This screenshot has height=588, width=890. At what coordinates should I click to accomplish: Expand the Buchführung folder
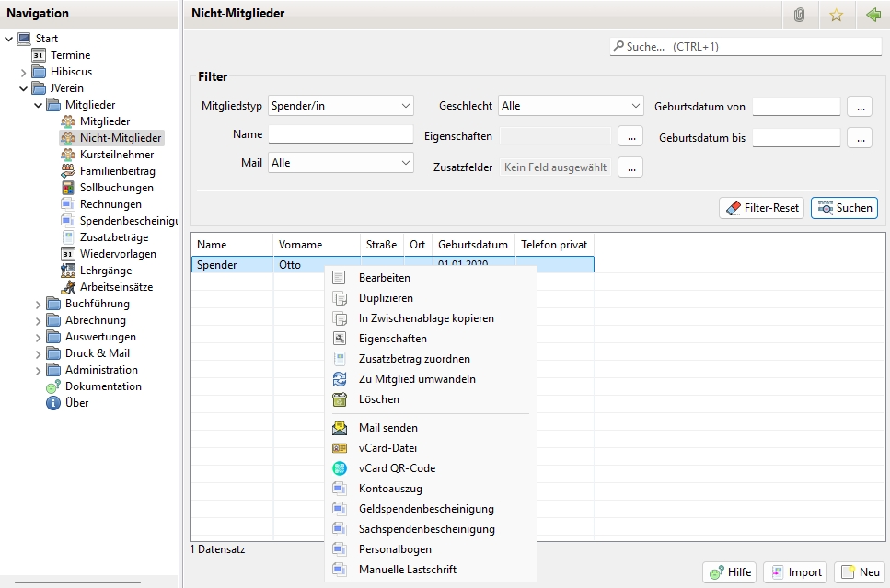click(x=39, y=304)
